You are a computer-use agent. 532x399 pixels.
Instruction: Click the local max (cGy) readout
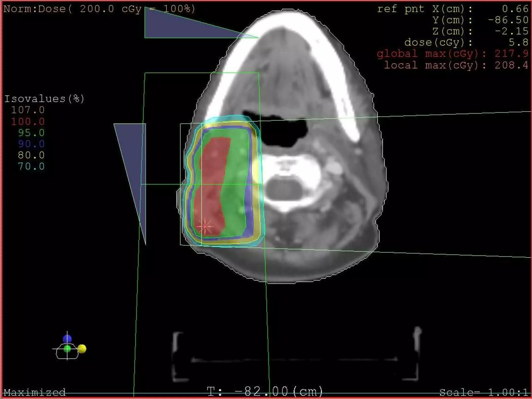coord(456,65)
